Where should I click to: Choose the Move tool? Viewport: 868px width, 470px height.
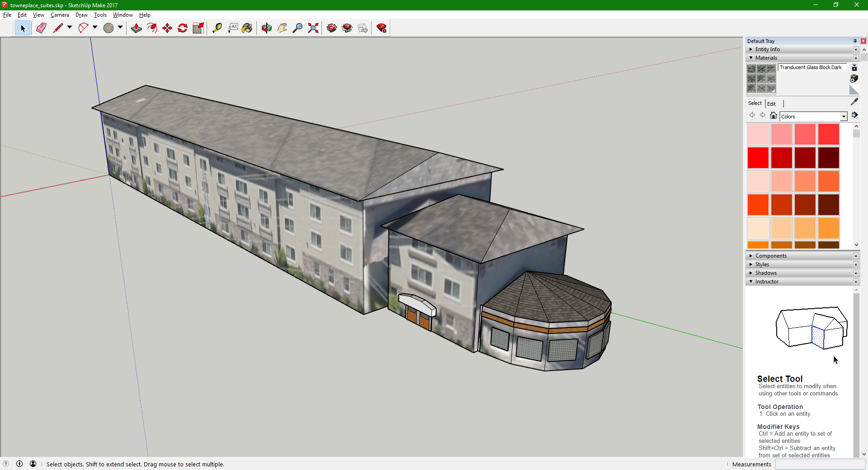point(167,28)
